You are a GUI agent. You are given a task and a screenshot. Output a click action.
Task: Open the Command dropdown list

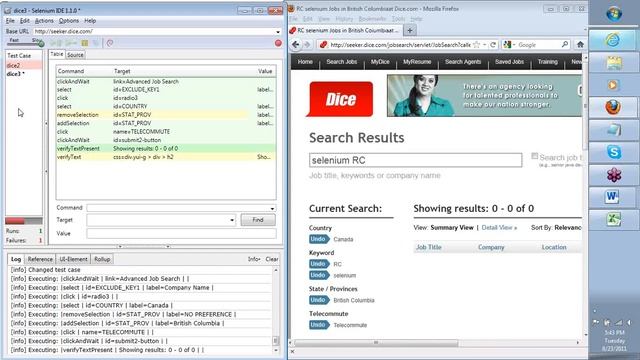coord(272,208)
